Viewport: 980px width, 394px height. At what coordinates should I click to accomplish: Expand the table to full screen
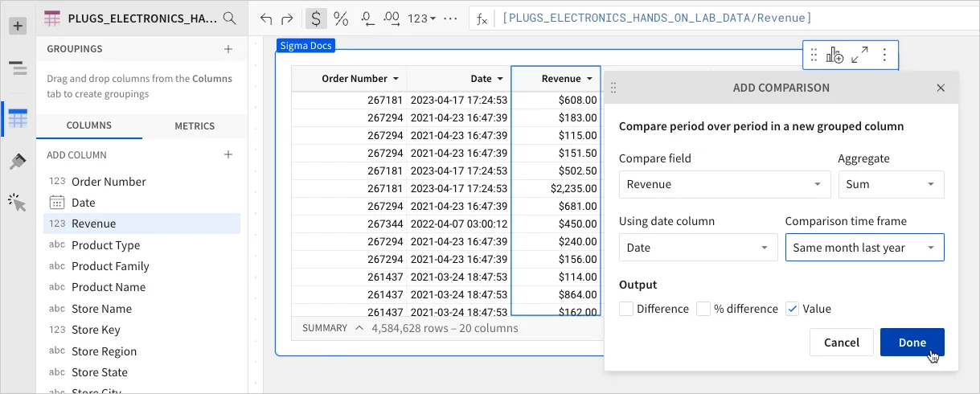[859, 55]
